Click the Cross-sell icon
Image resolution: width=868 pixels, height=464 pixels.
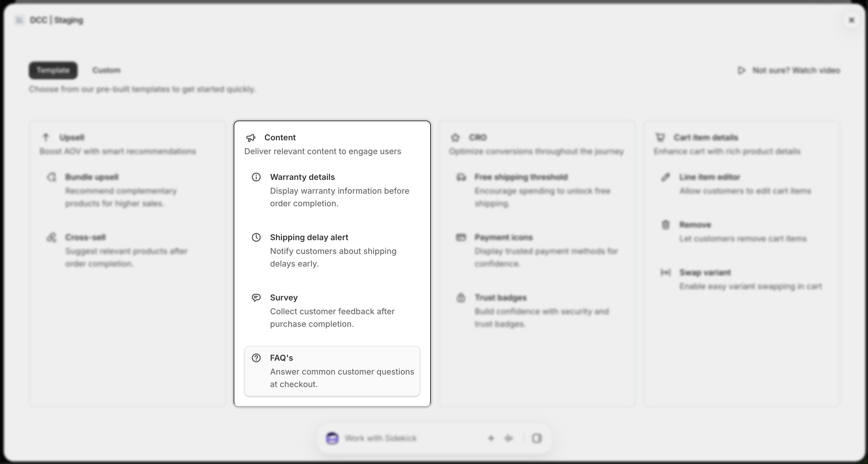[x=52, y=237]
